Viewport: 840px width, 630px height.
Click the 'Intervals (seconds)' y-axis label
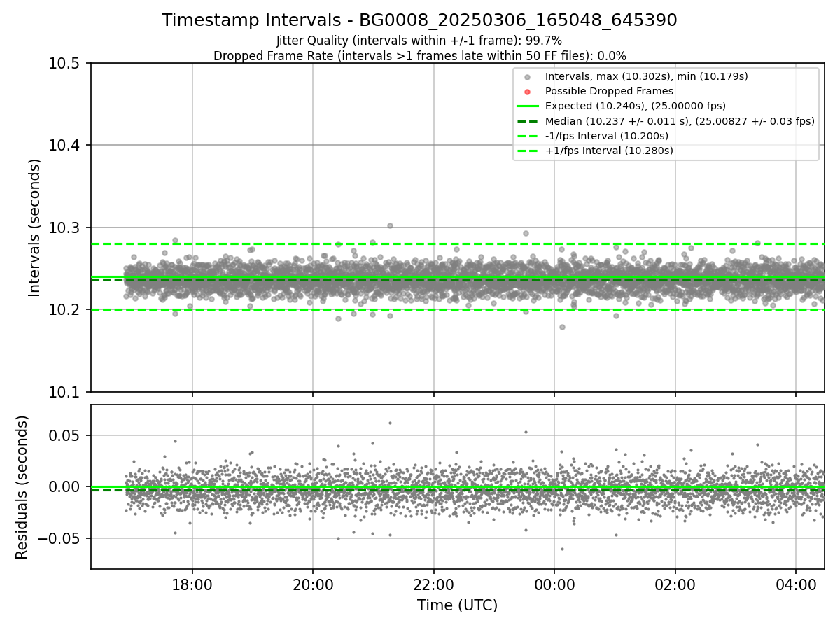35,227
